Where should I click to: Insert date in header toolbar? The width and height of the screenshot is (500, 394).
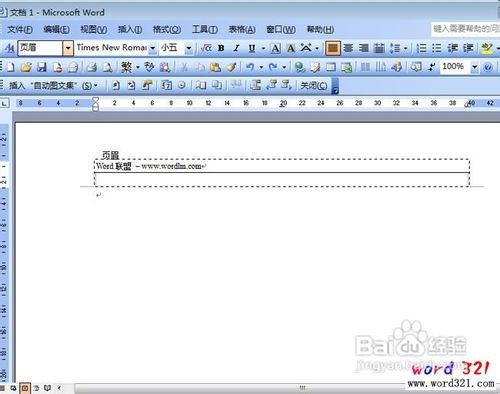point(166,86)
